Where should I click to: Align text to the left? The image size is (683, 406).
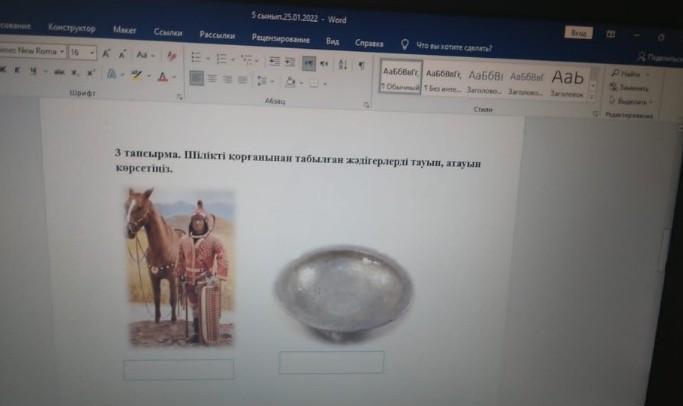point(196,78)
